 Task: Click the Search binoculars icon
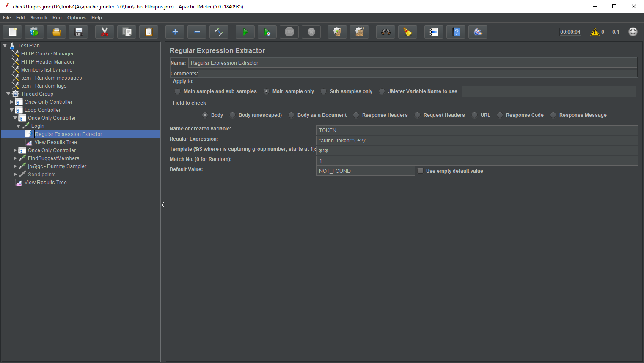pyautogui.click(x=385, y=32)
